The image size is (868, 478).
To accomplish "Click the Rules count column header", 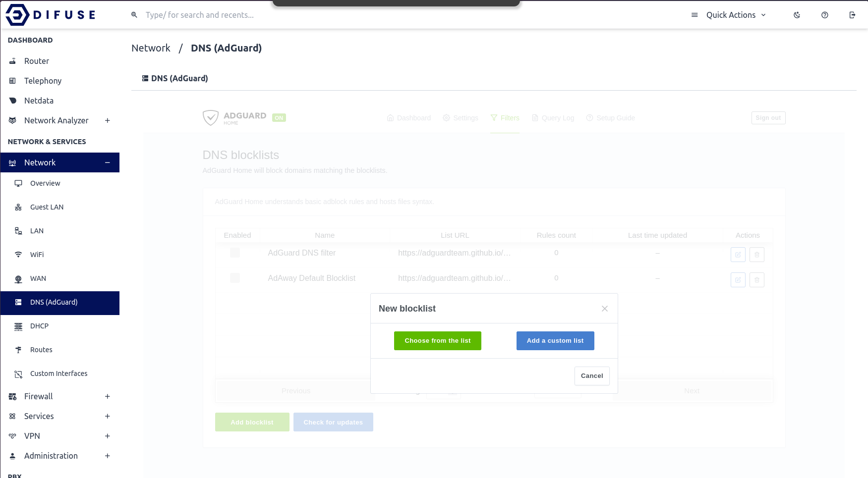I will coord(556,235).
